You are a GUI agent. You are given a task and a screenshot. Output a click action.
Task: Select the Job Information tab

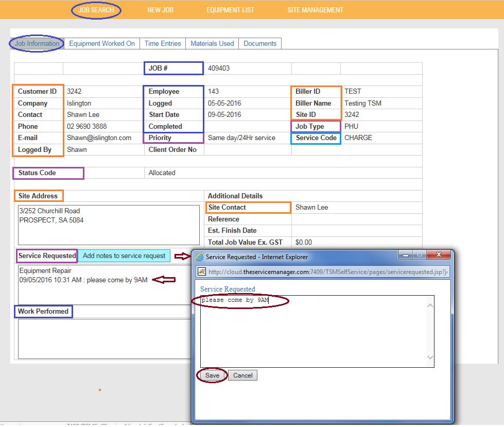point(37,44)
